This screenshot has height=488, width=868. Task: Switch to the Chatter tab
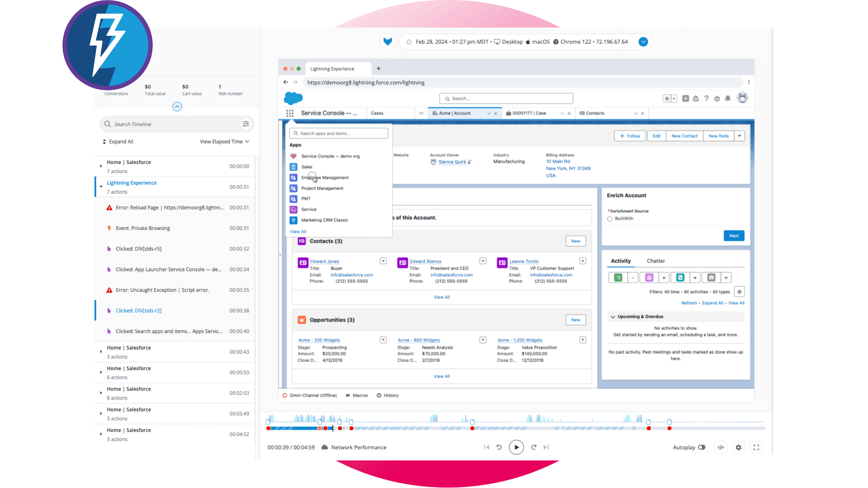(656, 261)
